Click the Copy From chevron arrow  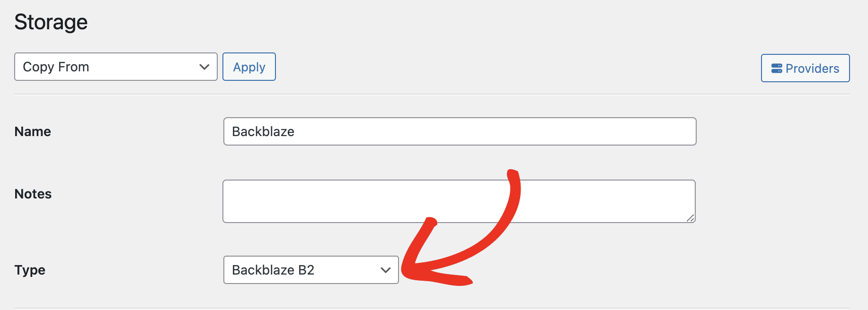pyautogui.click(x=204, y=67)
